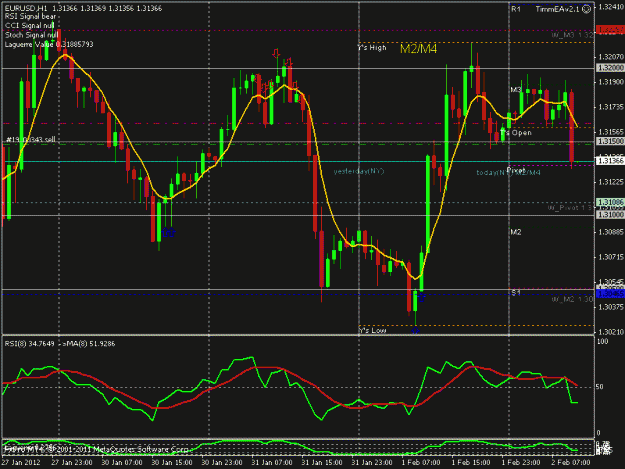
Task: Click the '30 Jan 23:00' time label
Action: pyautogui.click(x=222, y=462)
